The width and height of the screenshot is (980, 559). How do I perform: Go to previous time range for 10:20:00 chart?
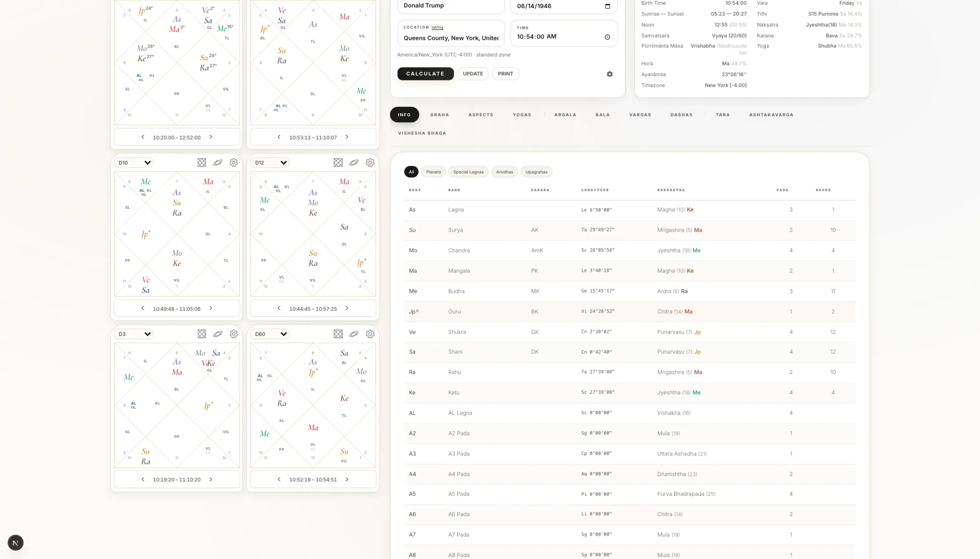(143, 137)
